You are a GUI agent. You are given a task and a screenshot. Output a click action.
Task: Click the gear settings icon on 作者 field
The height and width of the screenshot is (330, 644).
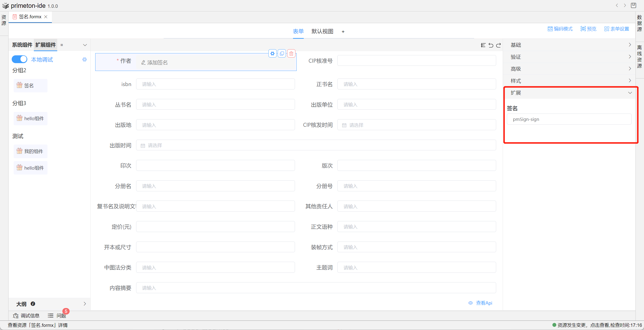pyautogui.click(x=273, y=54)
